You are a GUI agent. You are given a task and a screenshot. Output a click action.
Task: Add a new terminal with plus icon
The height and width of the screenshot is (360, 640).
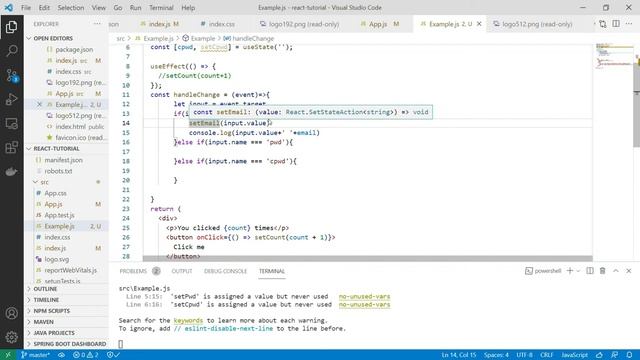click(x=570, y=271)
